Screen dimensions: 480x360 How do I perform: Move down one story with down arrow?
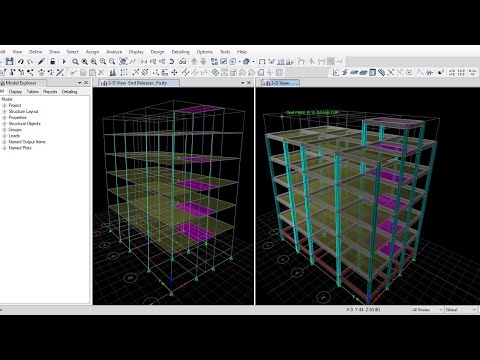point(203,61)
